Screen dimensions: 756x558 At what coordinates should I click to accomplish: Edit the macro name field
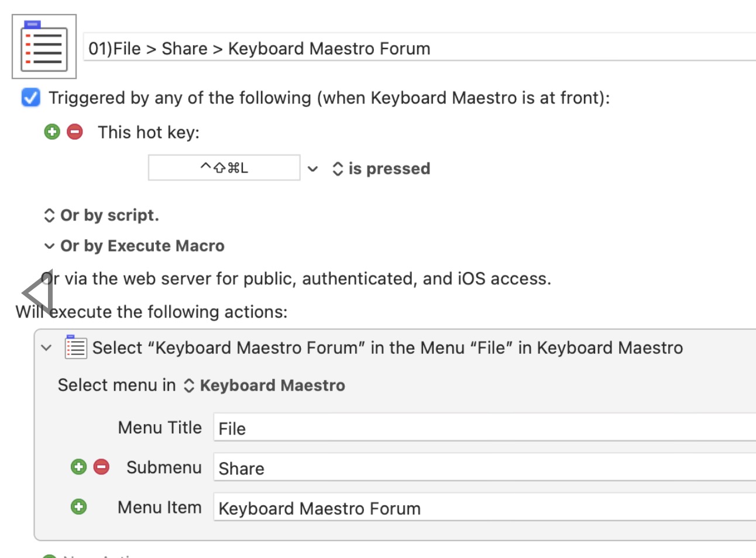point(420,47)
